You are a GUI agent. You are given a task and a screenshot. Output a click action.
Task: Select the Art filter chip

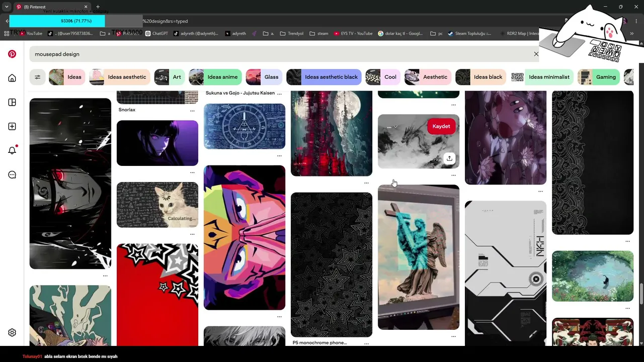point(170,77)
